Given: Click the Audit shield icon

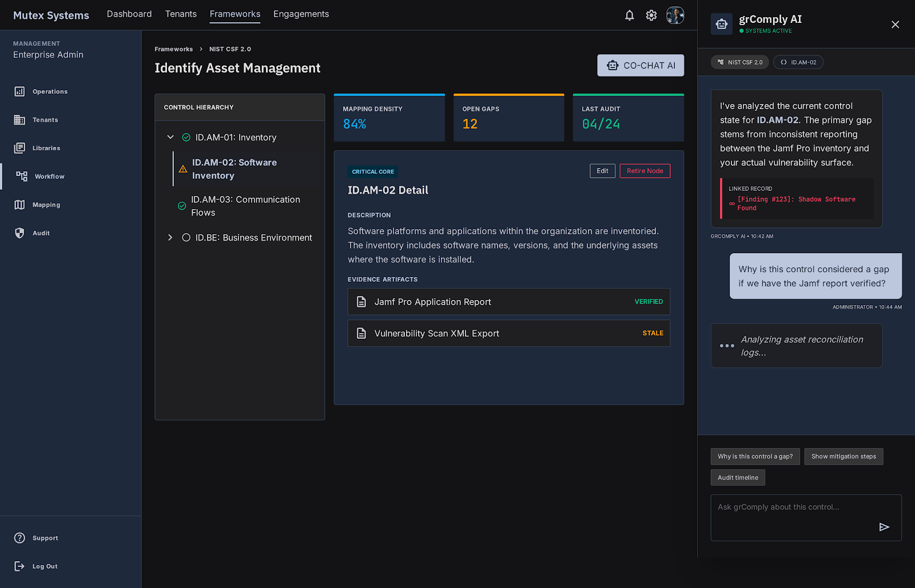Looking at the screenshot, I should click(x=19, y=233).
